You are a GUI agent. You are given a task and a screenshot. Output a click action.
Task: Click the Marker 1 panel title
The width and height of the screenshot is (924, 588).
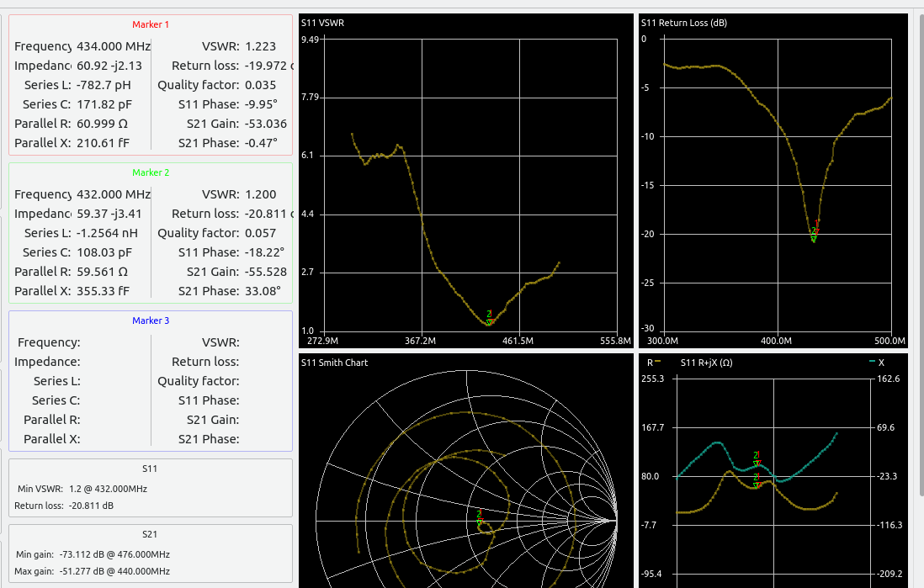pyautogui.click(x=151, y=24)
